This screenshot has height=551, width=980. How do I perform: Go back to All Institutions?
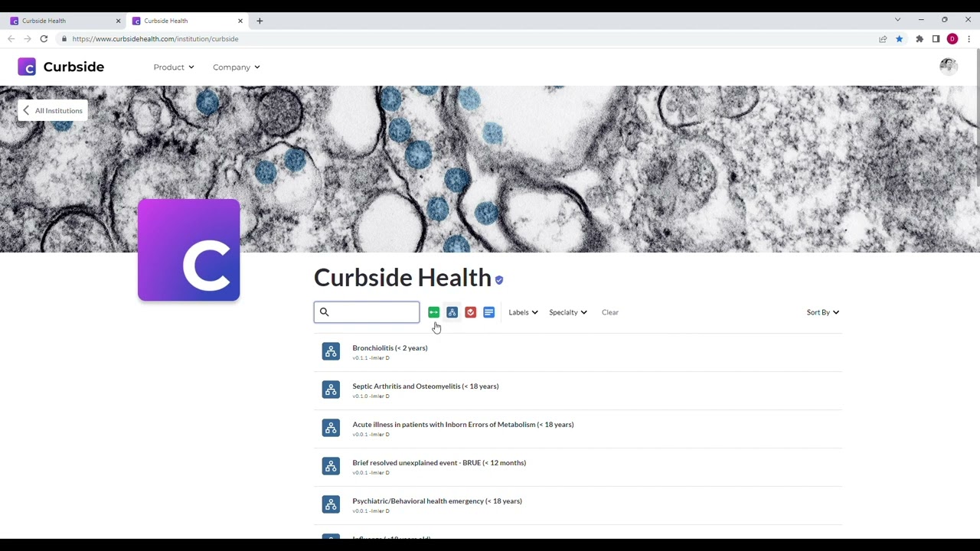[x=53, y=111]
